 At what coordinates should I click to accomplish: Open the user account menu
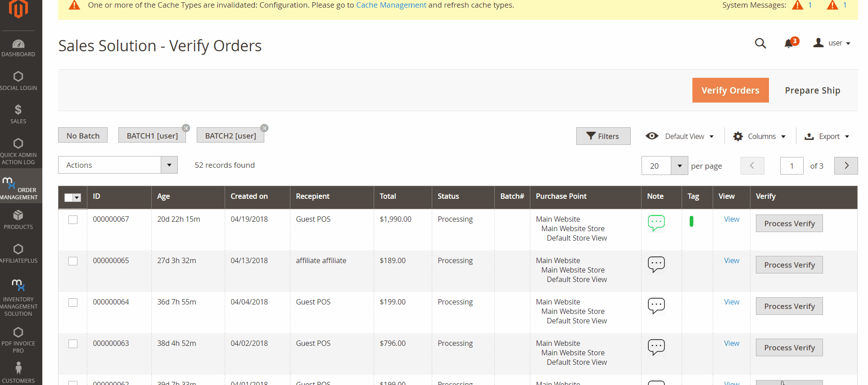point(832,43)
